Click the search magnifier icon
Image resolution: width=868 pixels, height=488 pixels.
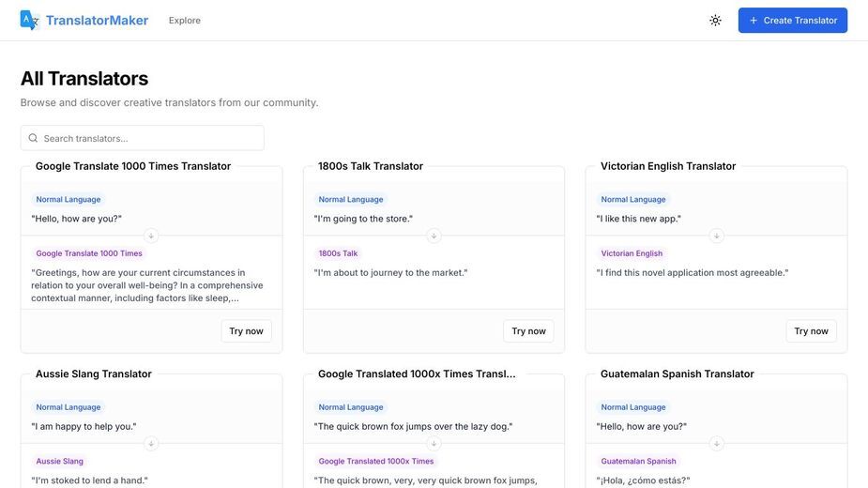(33, 138)
